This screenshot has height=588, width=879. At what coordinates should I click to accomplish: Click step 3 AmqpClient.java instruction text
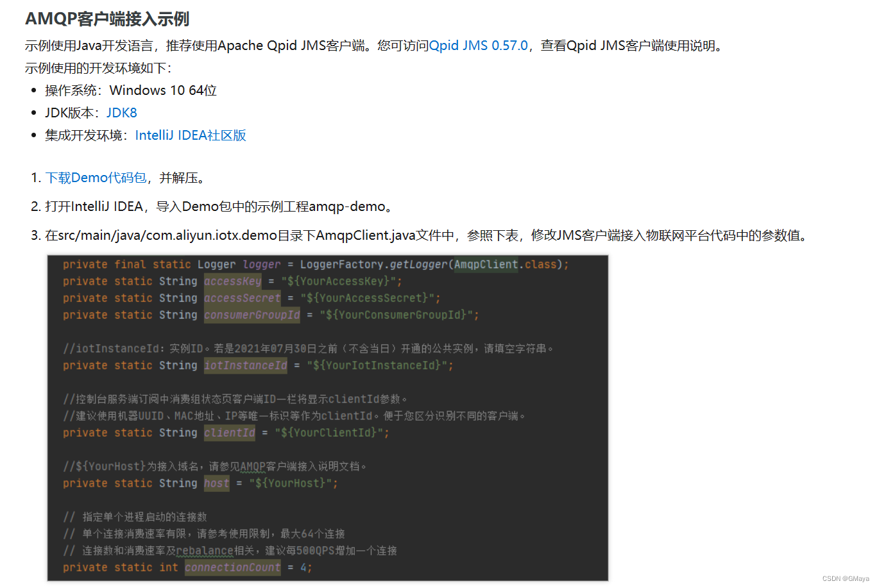click(x=426, y=235)
